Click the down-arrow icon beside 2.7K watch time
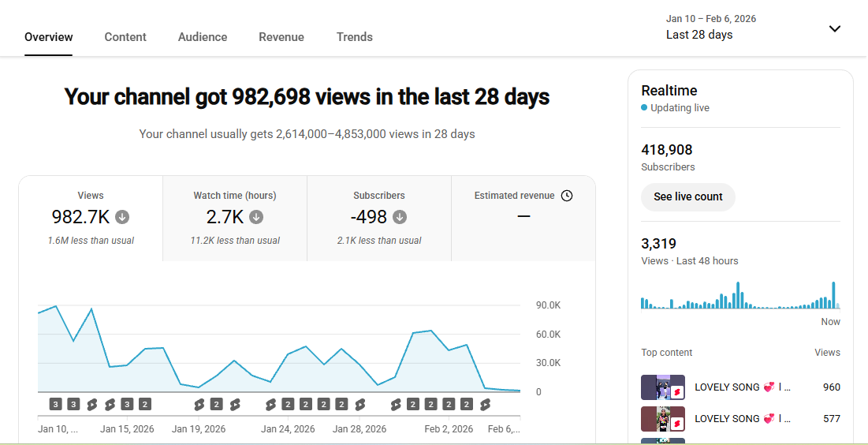Image resolution: width=868 pixels, height=445 pixels. click(257, 217)
